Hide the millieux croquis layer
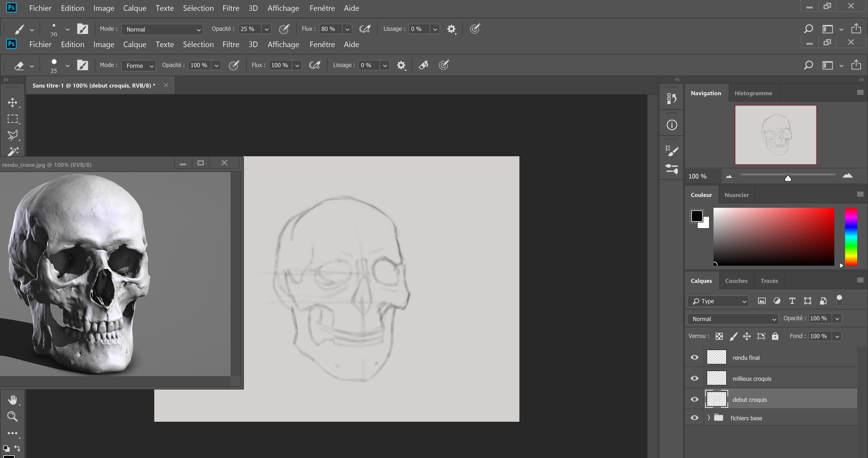The image size is (868, 458). click(694, 378)
